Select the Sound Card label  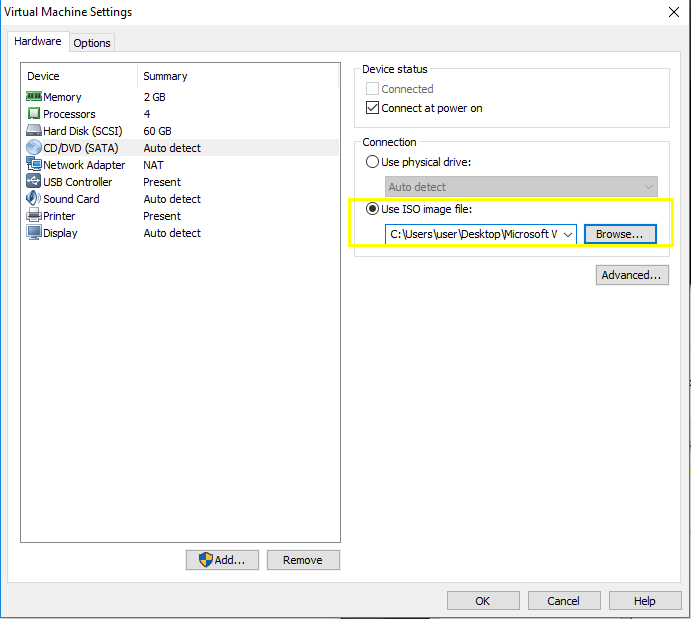coord(71,199)
